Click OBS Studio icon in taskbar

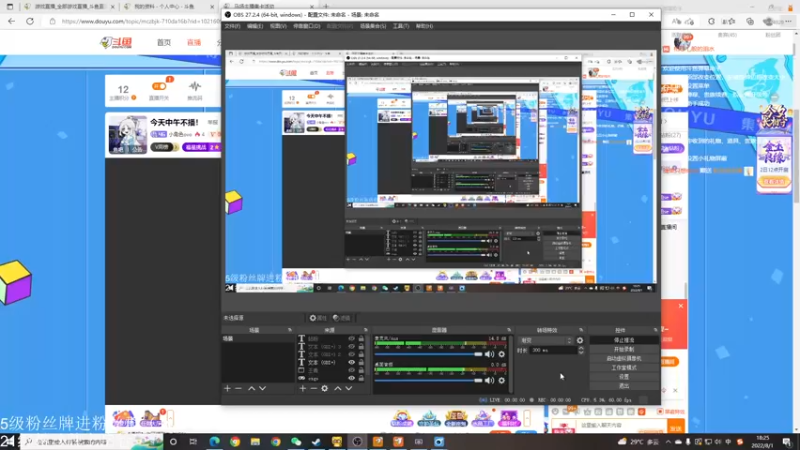pos(357,442)
